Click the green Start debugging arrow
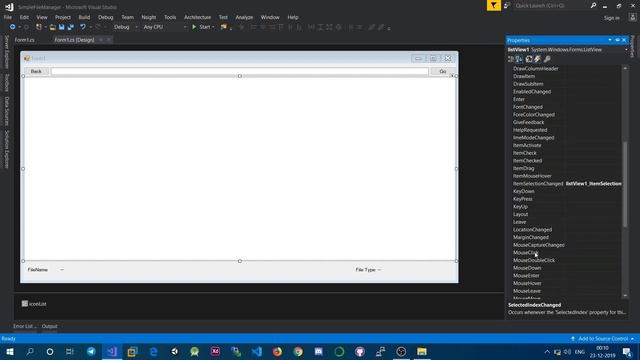Viewport: 640px width, 360px height. pyautogui.click(x=194, y=27)
